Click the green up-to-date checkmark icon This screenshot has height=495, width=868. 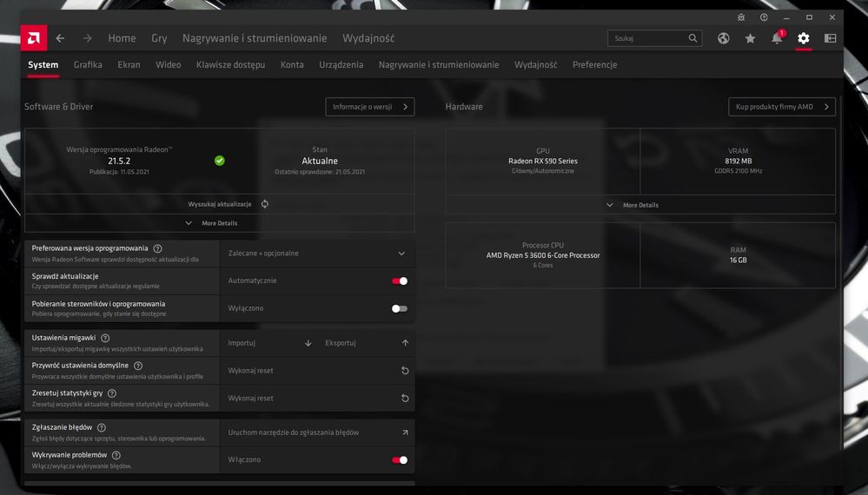click(x=220, y=161)
